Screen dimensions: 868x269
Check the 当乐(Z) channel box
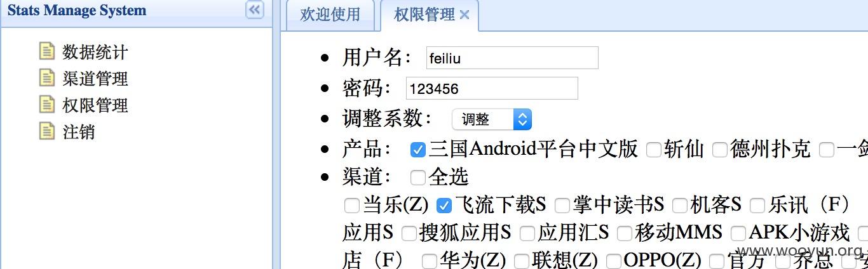point(351,205)
